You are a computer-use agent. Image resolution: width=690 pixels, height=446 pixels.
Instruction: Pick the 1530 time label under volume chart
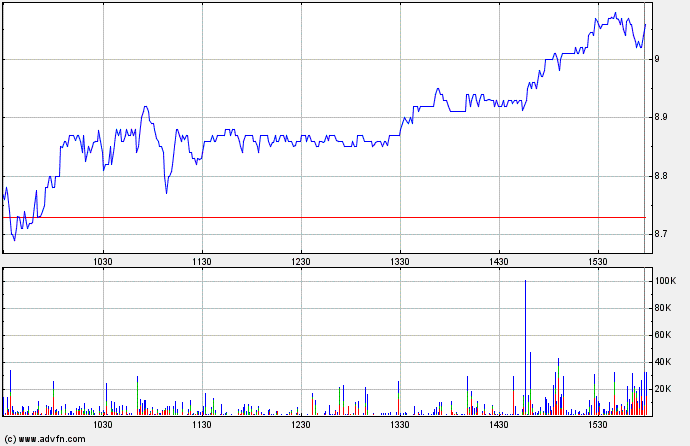click(x=598, y=425)
